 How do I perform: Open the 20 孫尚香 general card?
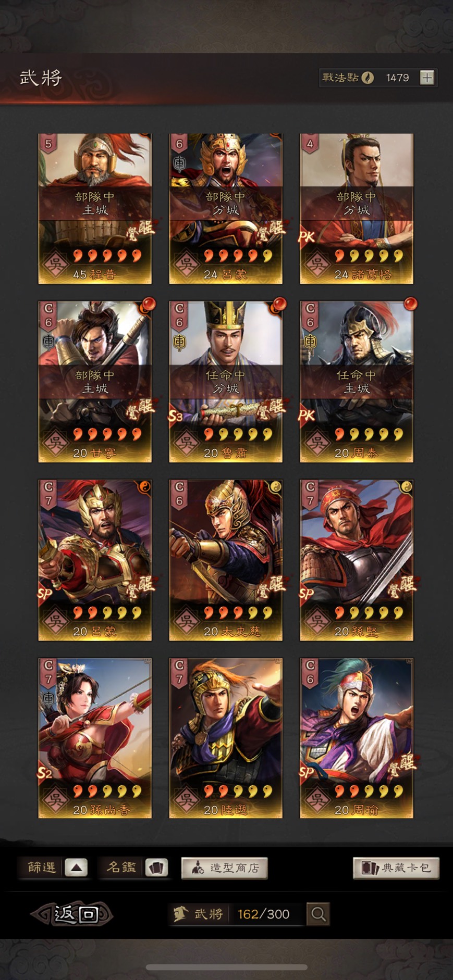(x=95, y=738)
